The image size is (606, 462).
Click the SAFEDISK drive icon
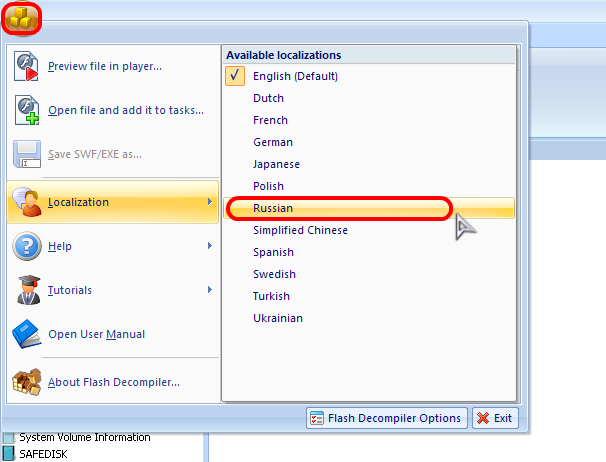[9, 454]
